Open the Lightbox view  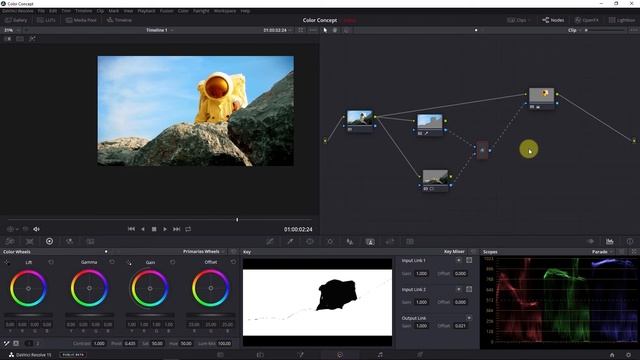[622, 20]
